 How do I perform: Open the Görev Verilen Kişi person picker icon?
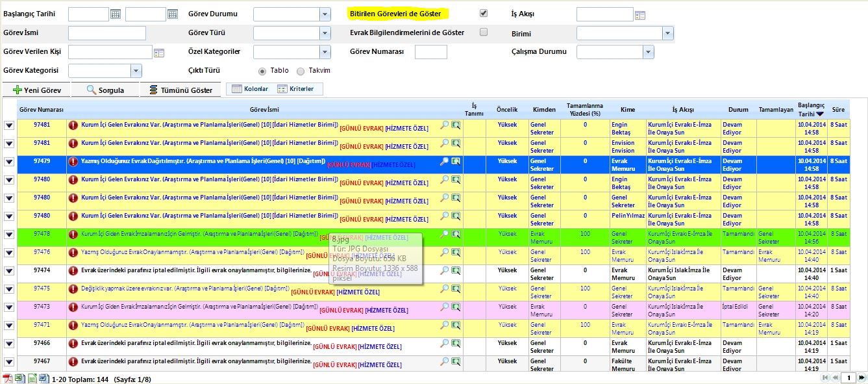pyautogui.click(x=159, y=53)
